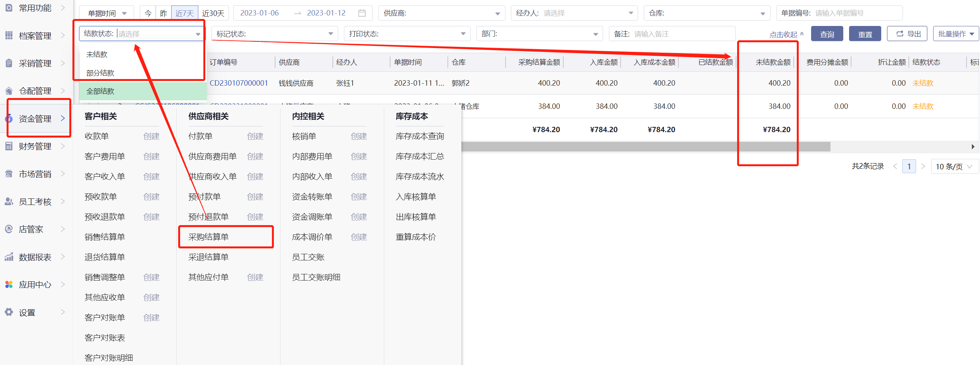The height and width of the screenshot is (365, 980).
Task: Click the 仓配管理 warehouse icon
Action: 9,91
